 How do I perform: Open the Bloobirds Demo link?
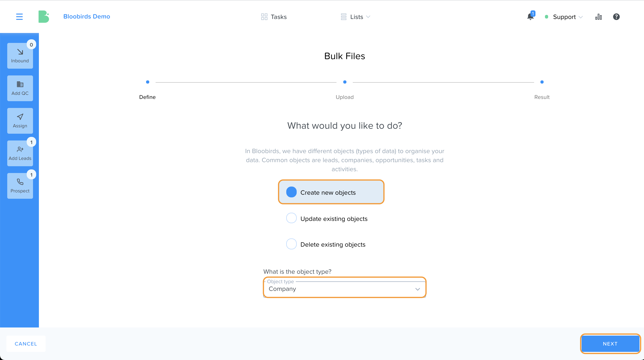coord(87,16)
